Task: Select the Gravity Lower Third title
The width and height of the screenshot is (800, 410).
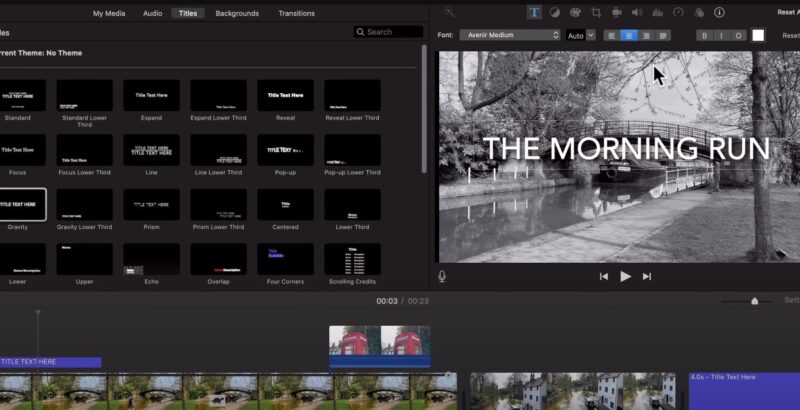Action: pos(85,204)
